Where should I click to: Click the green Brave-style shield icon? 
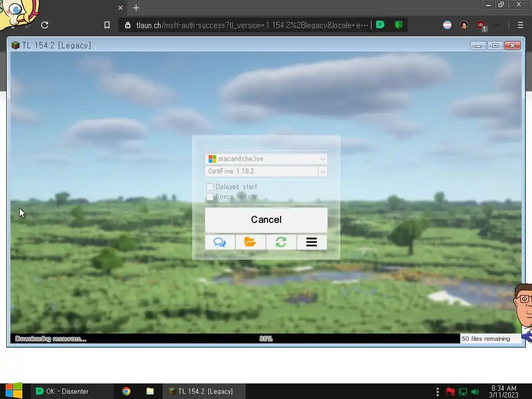(x=398, y=25)
